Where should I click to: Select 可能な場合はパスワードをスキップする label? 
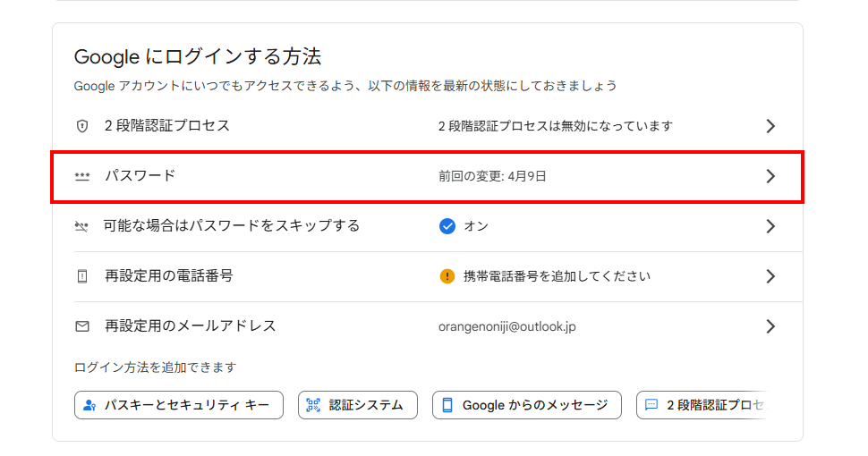pyautogui.click(x=232, y=226)
